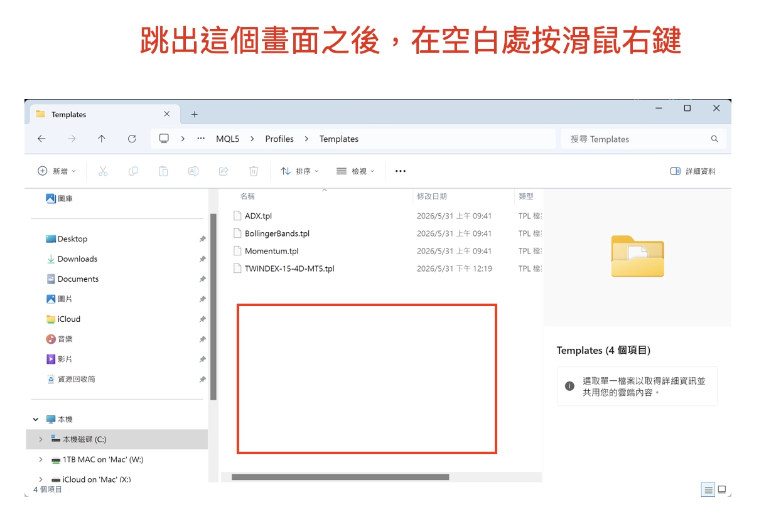The height and width of the screenshot is (532, 776).
Task: Click chevron after MQL5 in breadcrumb
Action: 252,139
